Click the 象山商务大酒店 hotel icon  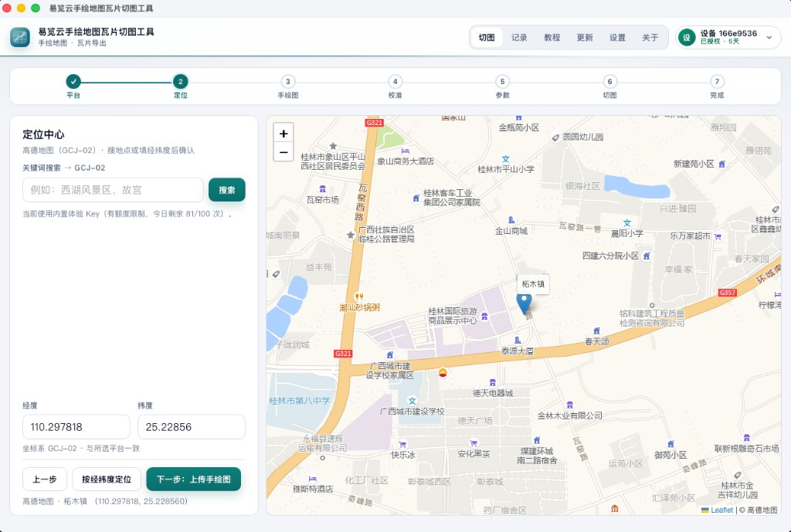click(406, 151)
